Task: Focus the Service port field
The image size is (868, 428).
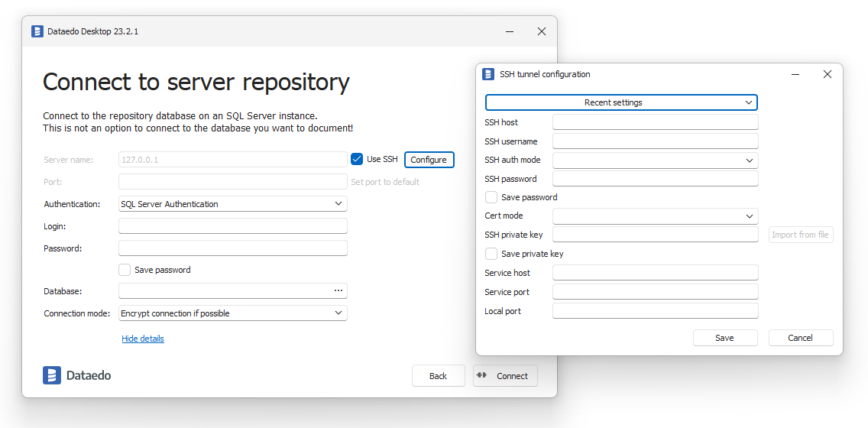Action: [x=656, y=292]
